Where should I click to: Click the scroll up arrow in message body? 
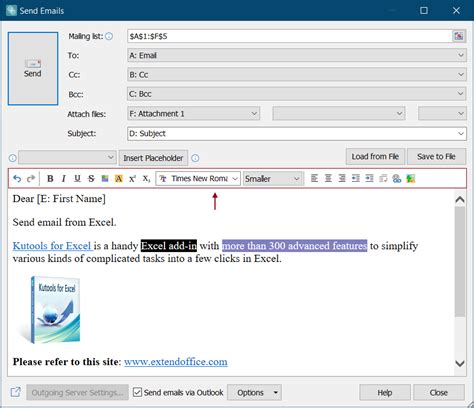460,199
